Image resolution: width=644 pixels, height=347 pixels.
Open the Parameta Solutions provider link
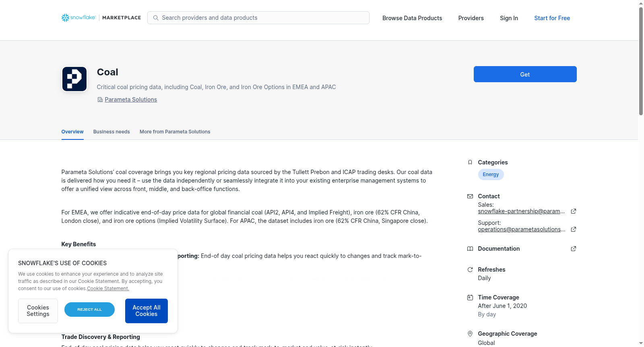click(131, 100)
